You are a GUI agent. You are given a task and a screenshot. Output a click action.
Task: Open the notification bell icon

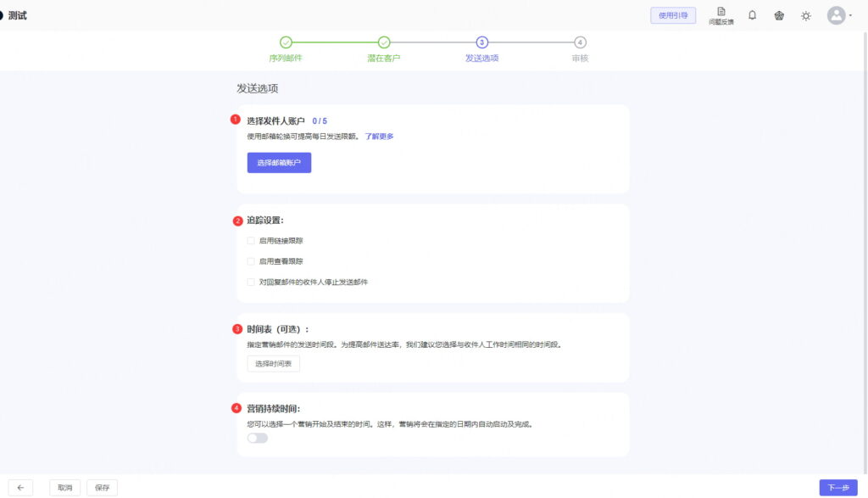(x=752, y=14)
